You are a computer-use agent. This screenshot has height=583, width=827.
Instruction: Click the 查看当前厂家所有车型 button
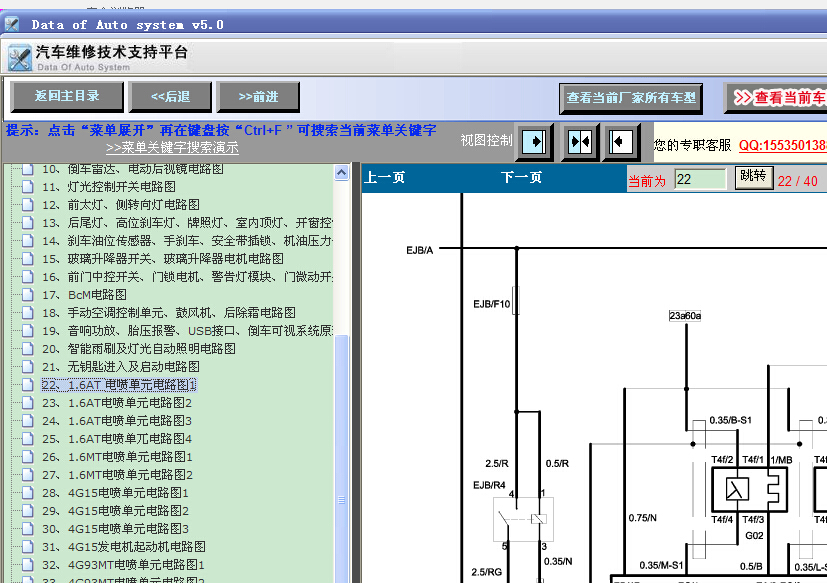[631, 98]
